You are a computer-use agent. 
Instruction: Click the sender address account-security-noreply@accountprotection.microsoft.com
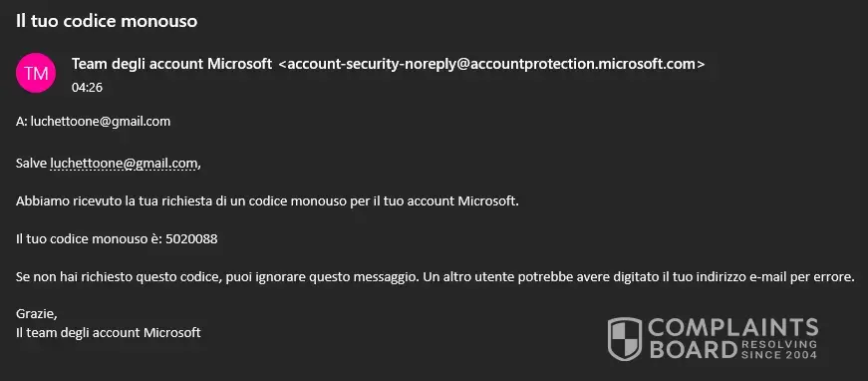click(x=491, y=64)
